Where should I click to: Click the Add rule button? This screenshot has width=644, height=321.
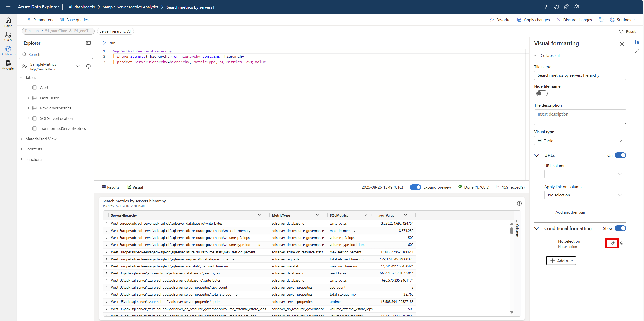pyautogui.click(x=561, y=260)
